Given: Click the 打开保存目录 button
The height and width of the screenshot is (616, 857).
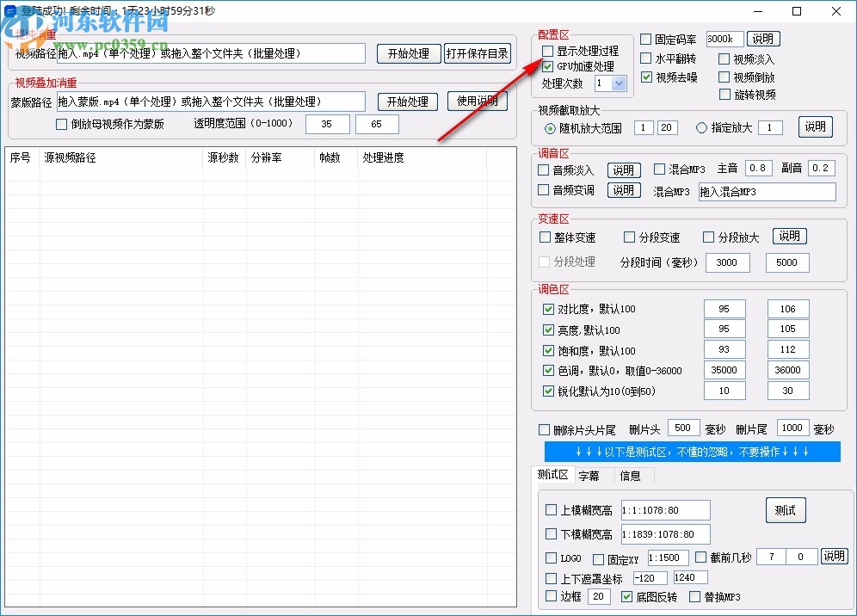Looking at the screenshot, I should click(x=476, y=52).
